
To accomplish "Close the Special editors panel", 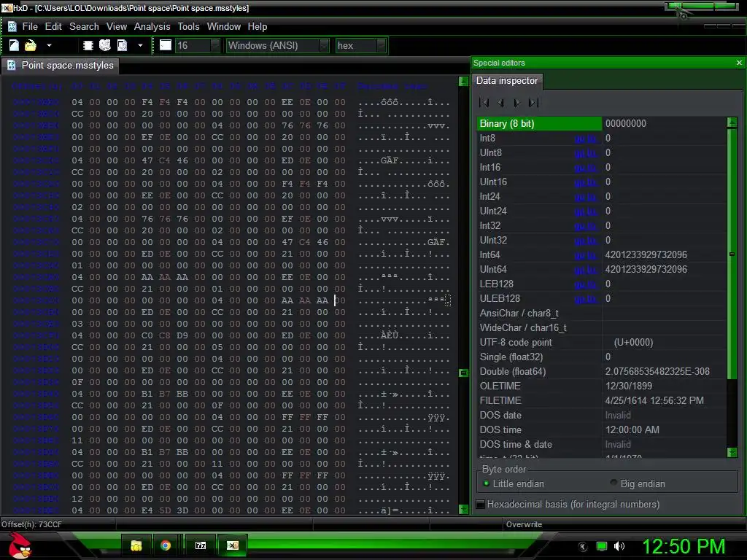I will [x=739, y=63].
